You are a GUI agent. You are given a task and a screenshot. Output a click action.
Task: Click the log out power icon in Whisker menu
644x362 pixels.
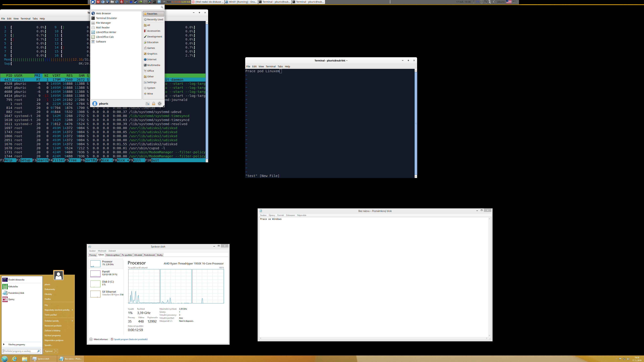[x=159, y=103]
